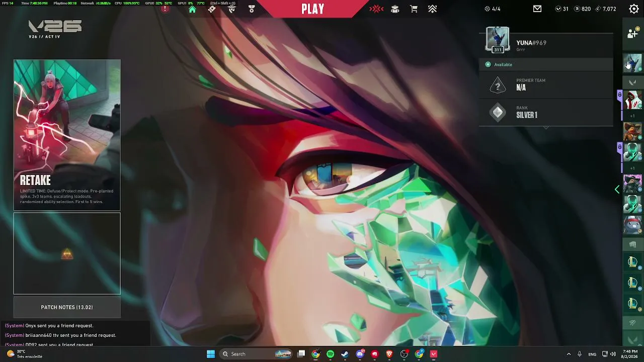Select the cat with red cap avatar
Viewport: 644px width, 362px height.
(x=633, y=224)
